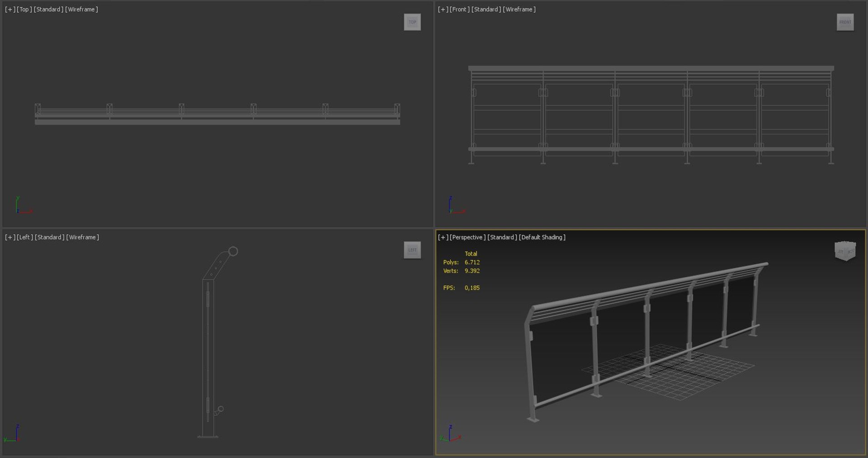Click the Verts count 9.392

point(472,271)
